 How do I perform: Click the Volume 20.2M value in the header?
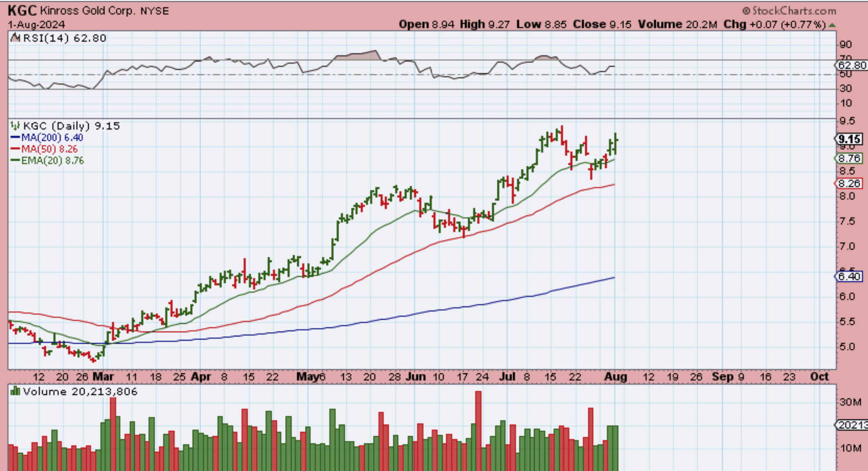click(678, 24)
